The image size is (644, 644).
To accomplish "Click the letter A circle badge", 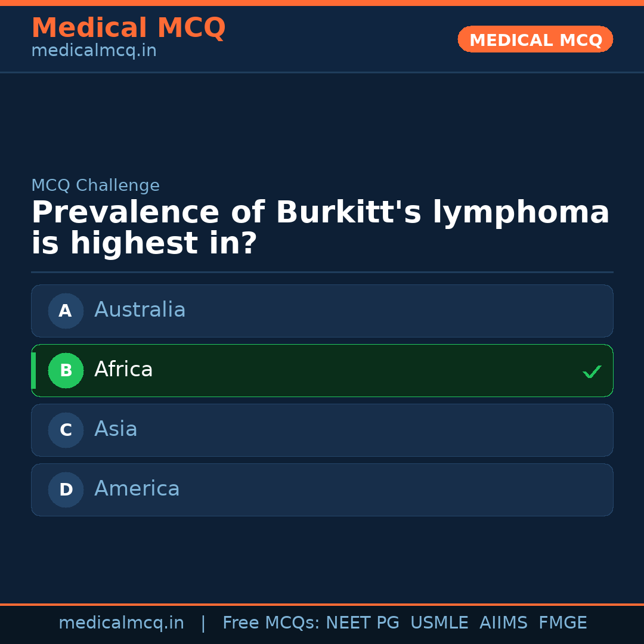I will click(x=66, y=311).
